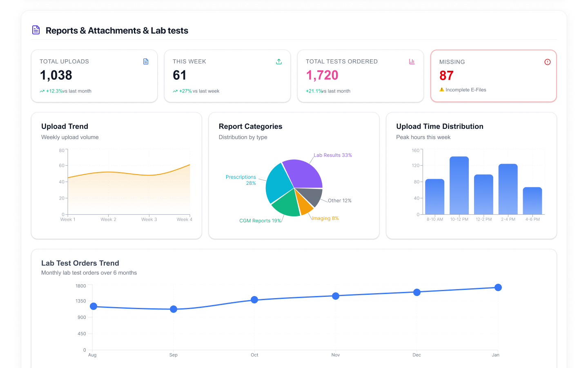
Task: Click the Upload Time Distribution title
Action: (440, 126)
